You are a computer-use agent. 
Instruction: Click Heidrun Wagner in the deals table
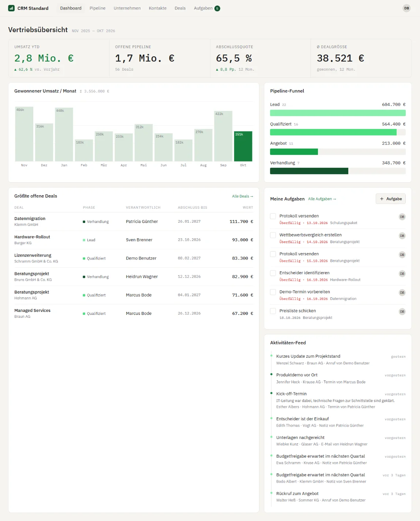click(142, 277)
